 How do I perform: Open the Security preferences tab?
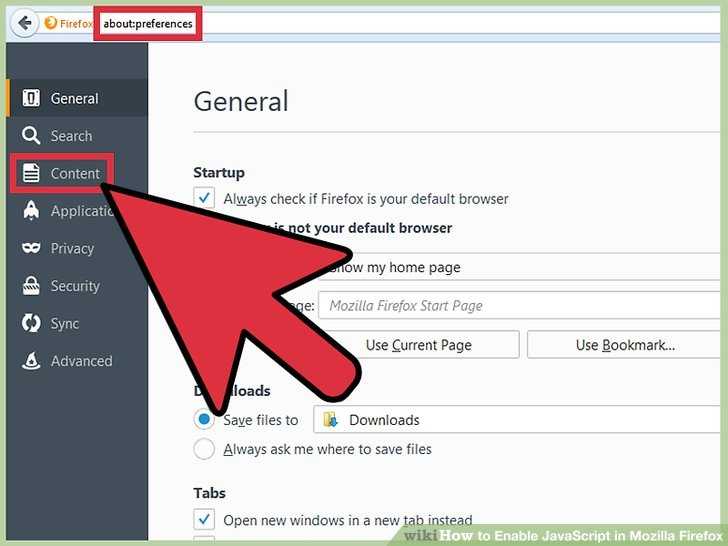click(75, 286)
